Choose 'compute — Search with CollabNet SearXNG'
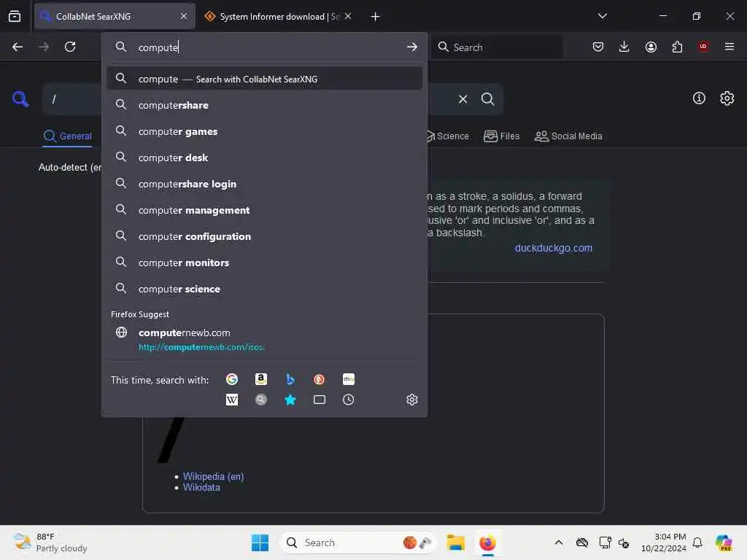The height and width of the screenshot is (560, 747). coord(264,79)
